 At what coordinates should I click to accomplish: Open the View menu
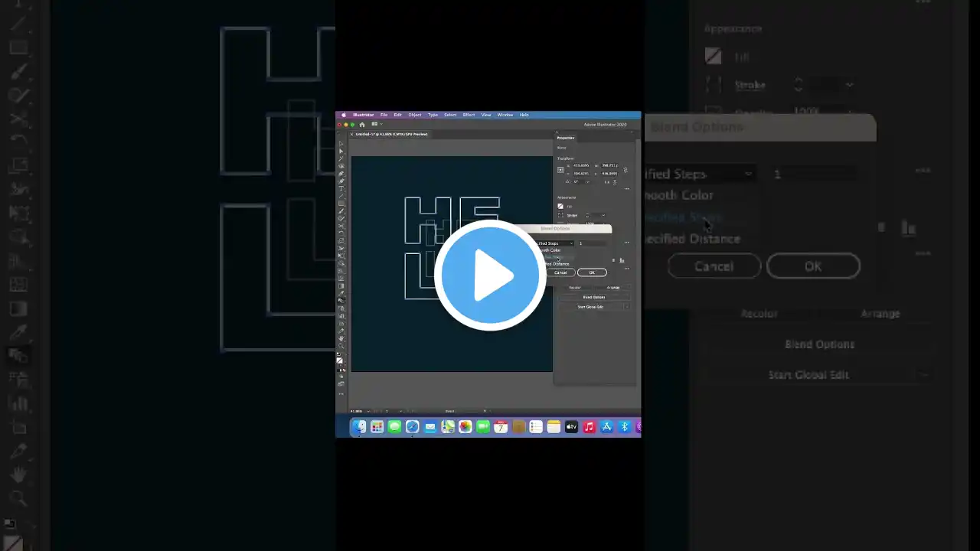click(485, 115)
